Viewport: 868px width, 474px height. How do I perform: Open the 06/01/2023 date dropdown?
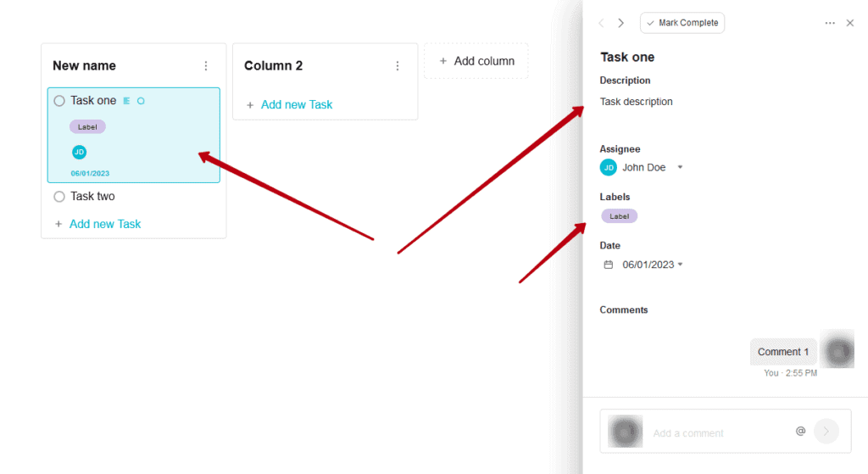681,265
